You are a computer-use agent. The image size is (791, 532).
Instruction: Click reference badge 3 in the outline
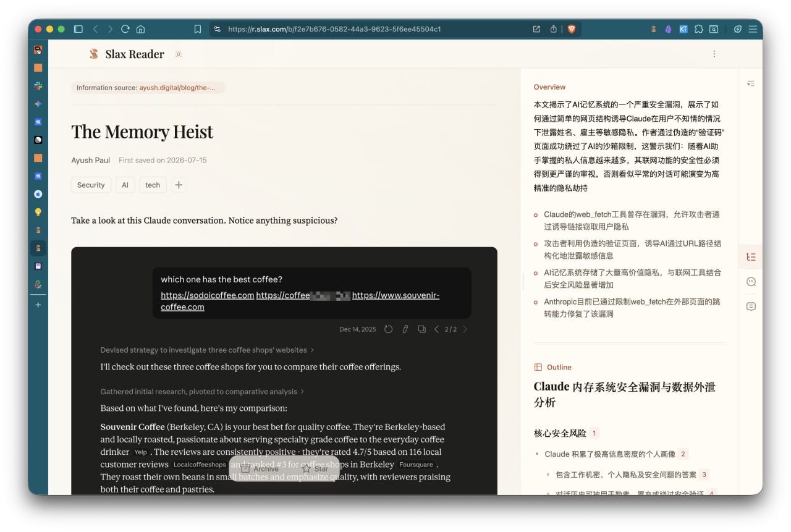pos(704,475)
